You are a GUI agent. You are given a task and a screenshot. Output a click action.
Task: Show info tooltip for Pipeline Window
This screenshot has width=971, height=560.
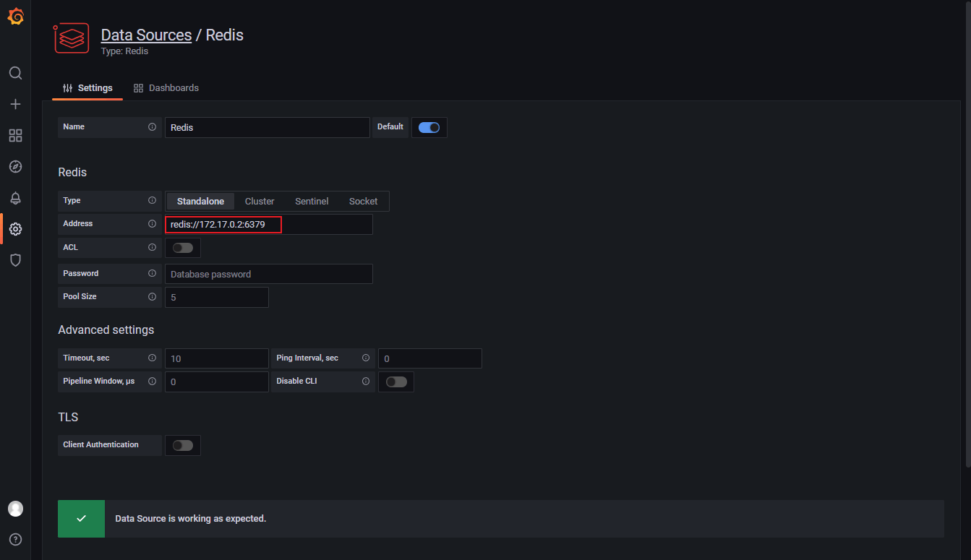coord(152,381)
